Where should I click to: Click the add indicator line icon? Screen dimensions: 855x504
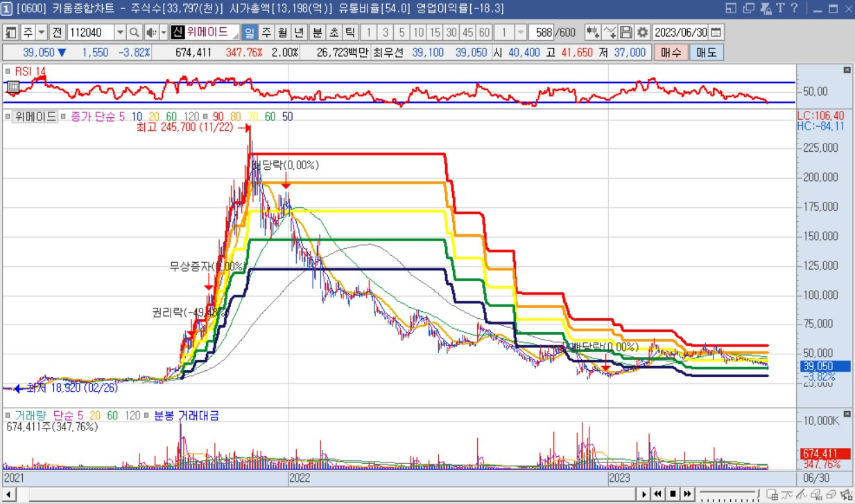[x=610, y=33]
